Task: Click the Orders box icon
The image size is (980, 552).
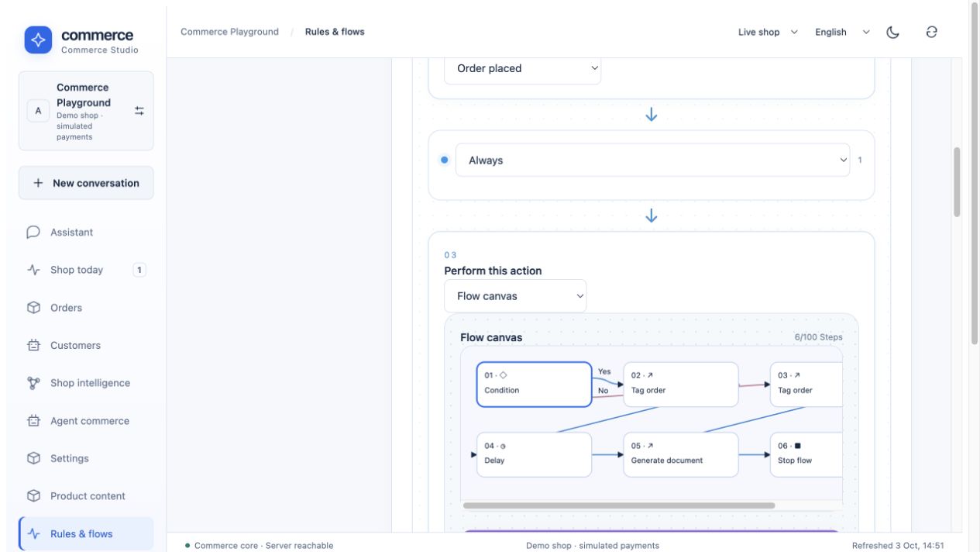Action: [x=33, y=308]
